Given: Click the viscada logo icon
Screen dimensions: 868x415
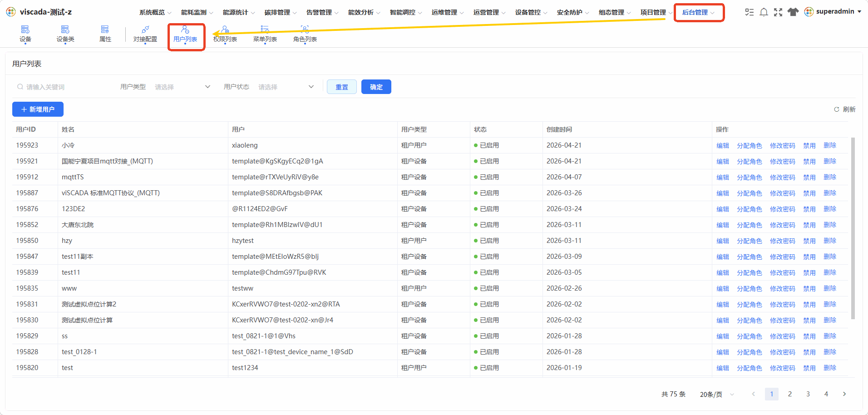Looking at the screenshot, I should pos(11,12).
